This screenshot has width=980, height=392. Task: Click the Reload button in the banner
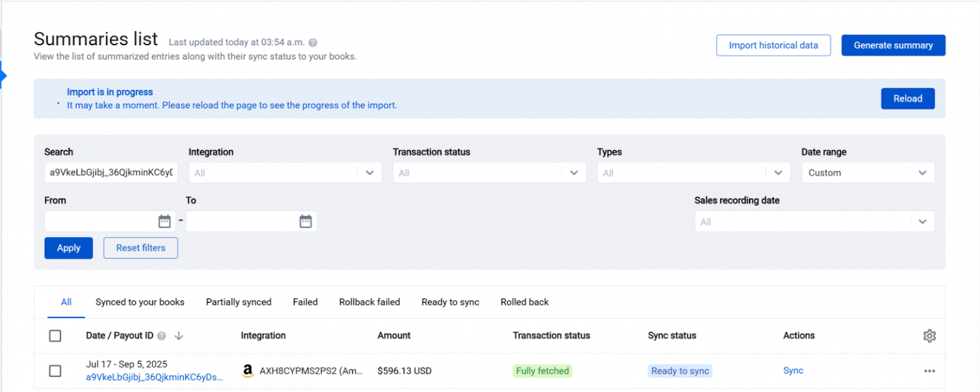[x=907, y=98]
